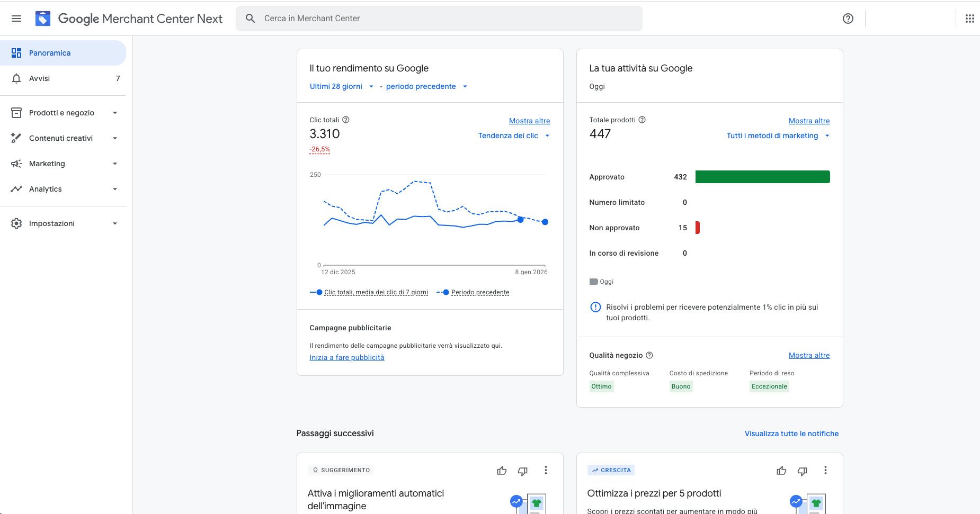Image resolution: width=980 pixels, height=514 pixels.
Task: Click the Risolvi i problemi suggestion text
Action: [x=712, y=312]
